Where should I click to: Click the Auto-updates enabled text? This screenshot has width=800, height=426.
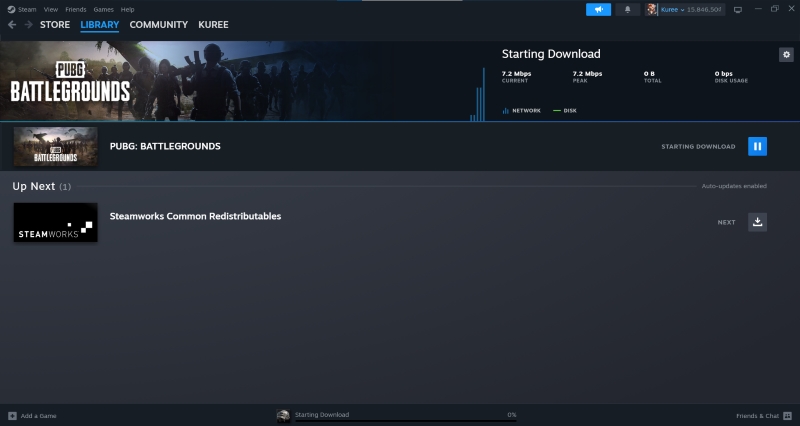pyautogui.click(x=734, y=186)
